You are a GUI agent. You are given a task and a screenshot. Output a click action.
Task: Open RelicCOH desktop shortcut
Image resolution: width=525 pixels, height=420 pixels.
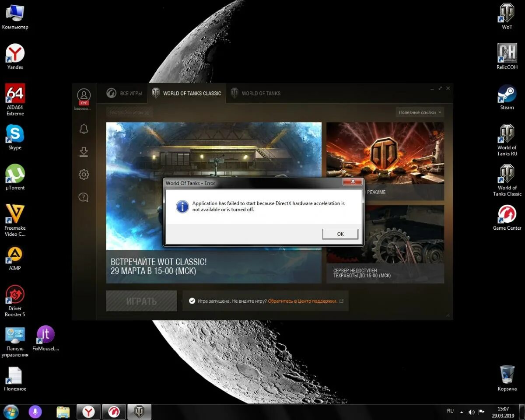(x=507, y=57)
